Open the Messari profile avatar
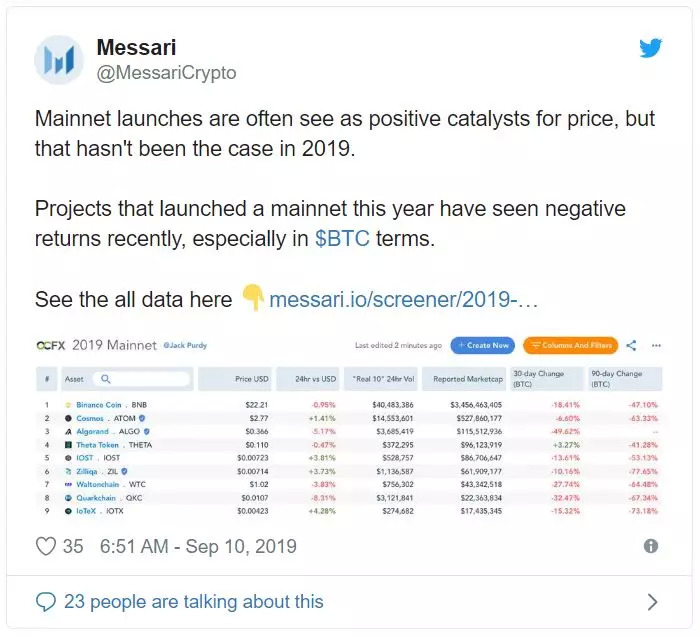Screen dimensions: 700x638 (59, 59)
